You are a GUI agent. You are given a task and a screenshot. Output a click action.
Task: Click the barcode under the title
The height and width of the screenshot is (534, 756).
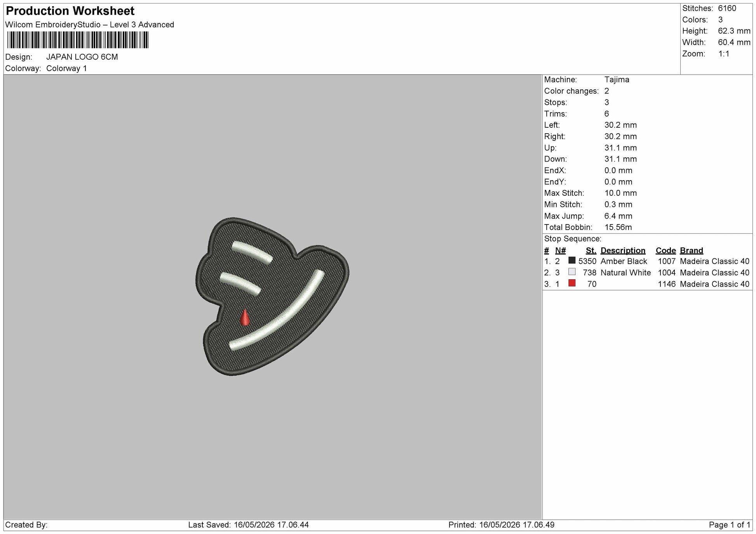click(x=78, y=40)
